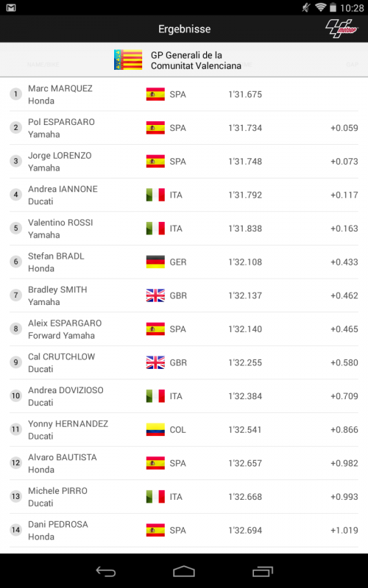
Task: Tap the MotoGP logo in header
Action: (342, 29)
